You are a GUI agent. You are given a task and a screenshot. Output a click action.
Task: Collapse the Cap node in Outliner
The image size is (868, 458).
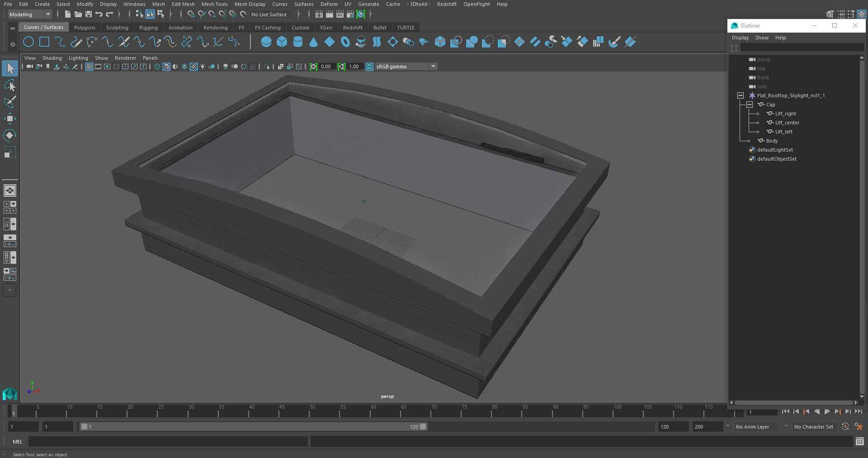coord(750,105)
